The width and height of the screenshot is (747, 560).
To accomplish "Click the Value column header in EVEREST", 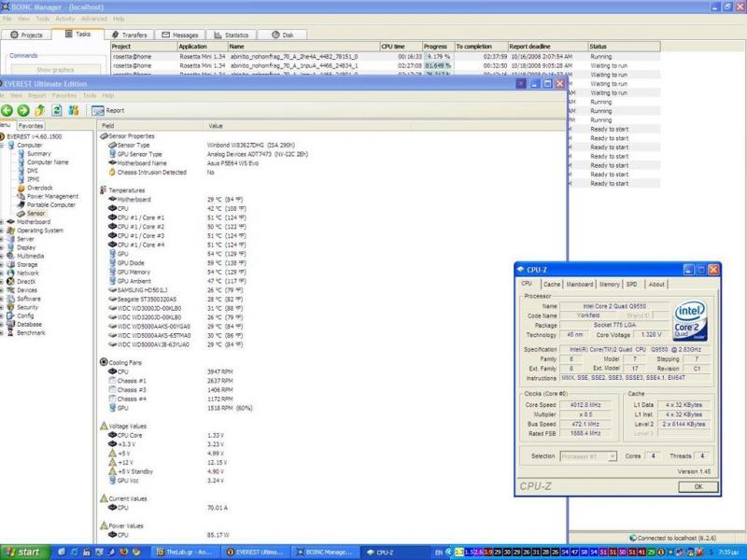I will pos(308,126).
